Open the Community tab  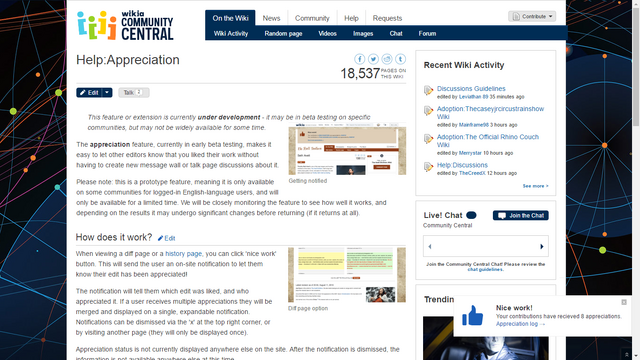(x=312, y=18)
